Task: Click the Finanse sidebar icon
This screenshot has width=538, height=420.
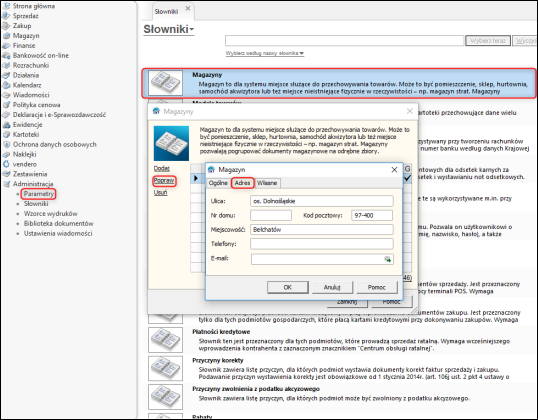Action: pyautogui.click(x=6, y=46)
